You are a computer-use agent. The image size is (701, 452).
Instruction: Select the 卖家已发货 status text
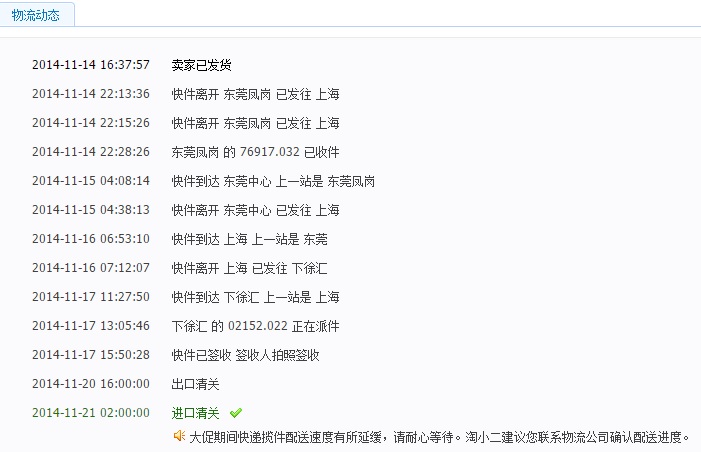pyautogui.click(x=201, y=65)
